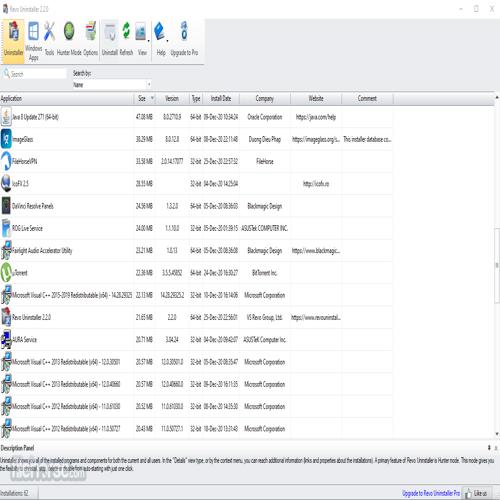Select the IcoFX 2.5 app icon
The image size is (500, 500).
click(x=6, y=184)
